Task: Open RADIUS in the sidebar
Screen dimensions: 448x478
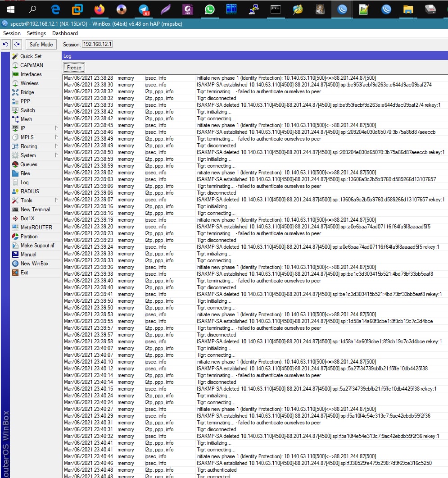Action: pos(36,191)
